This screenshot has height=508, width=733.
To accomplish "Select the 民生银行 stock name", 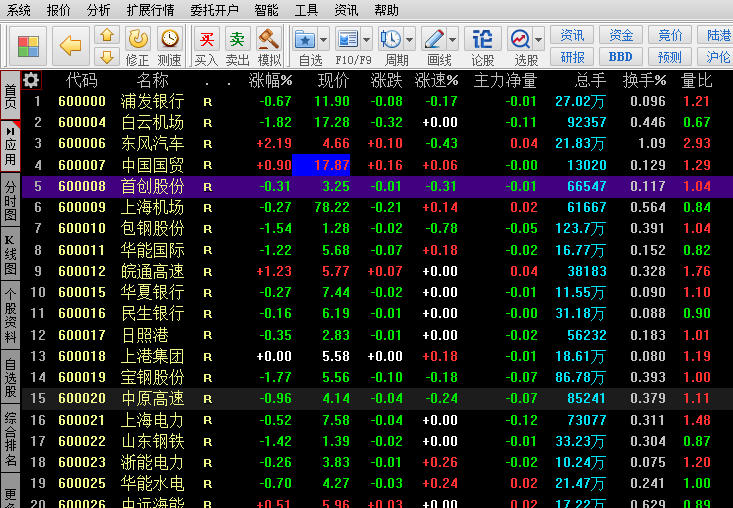I will coord(152,313).
